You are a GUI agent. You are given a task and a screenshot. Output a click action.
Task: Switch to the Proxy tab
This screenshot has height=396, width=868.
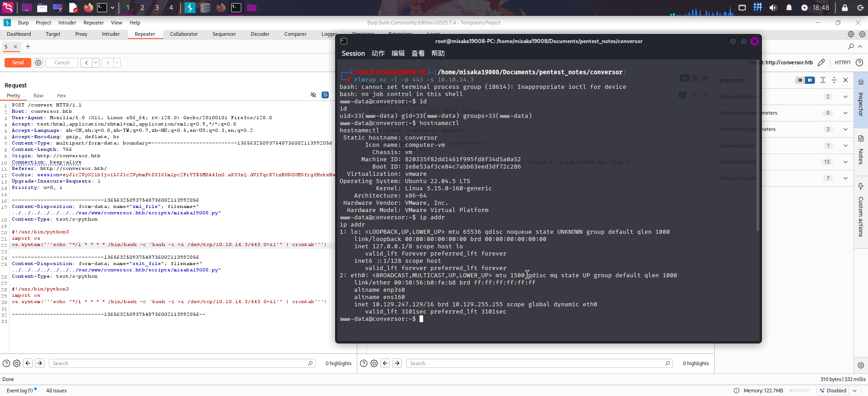coord(81,34)
